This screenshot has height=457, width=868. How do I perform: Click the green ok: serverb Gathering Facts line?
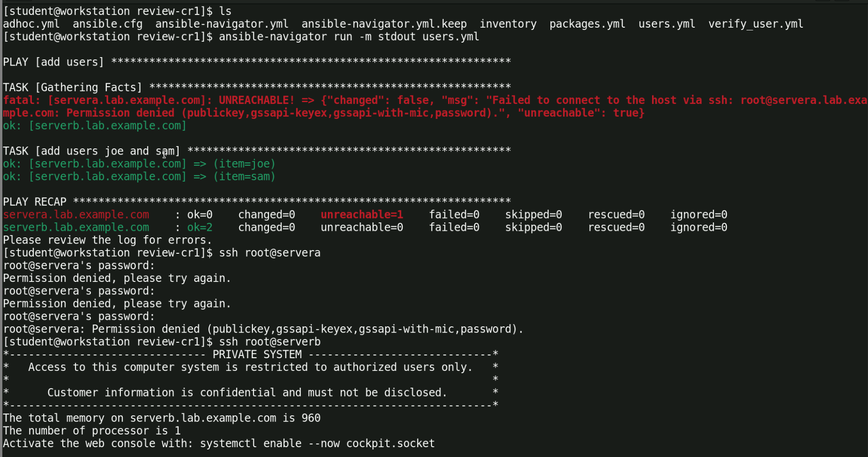(95, 125)
